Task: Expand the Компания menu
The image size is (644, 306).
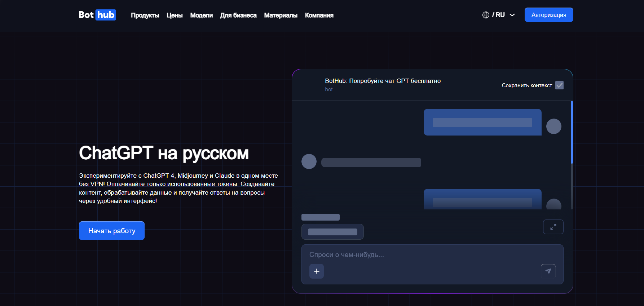Action: [319, 15]
